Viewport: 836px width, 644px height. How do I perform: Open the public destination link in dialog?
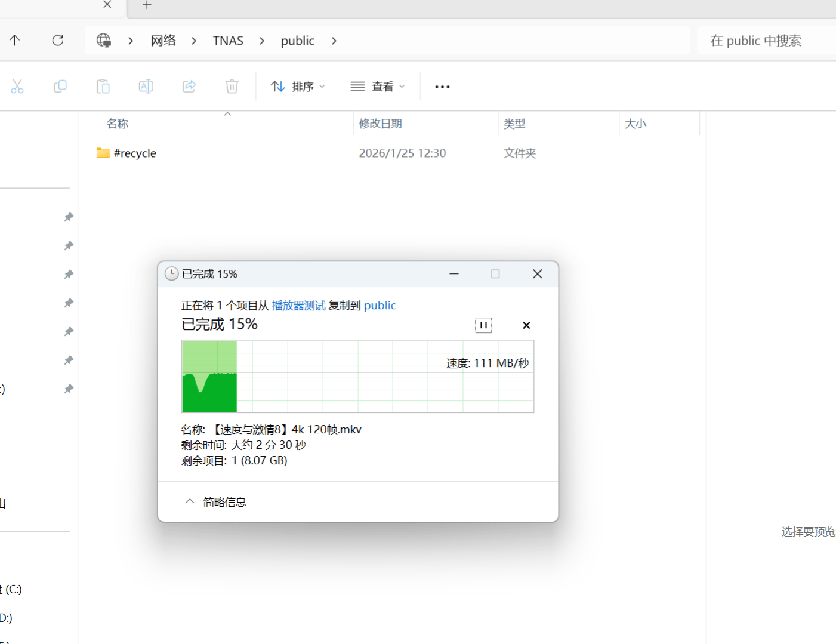click(x=380, y=305)
